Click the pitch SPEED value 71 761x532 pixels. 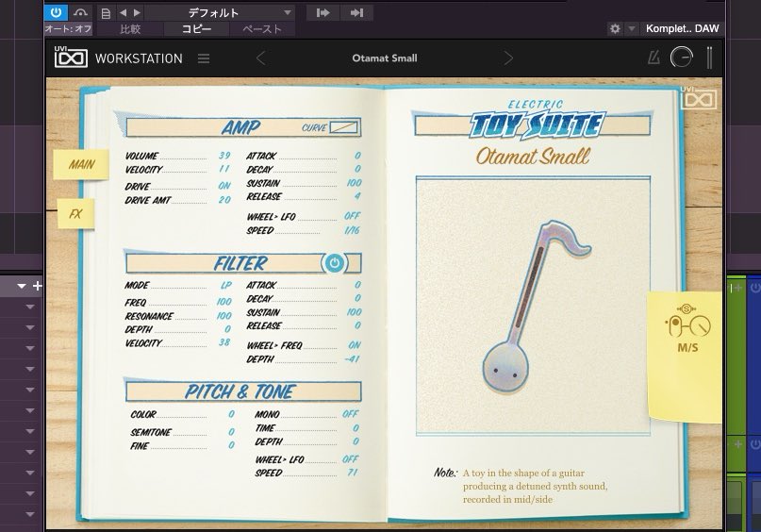click(x=353, y=473)
